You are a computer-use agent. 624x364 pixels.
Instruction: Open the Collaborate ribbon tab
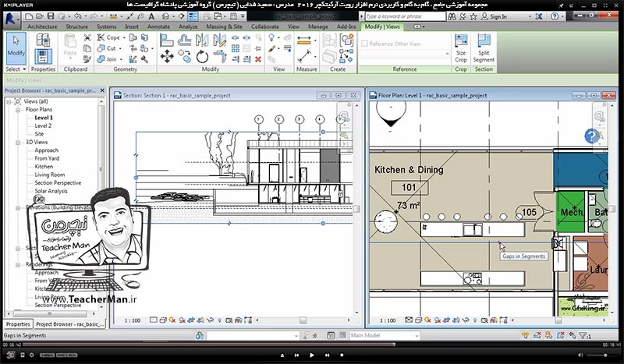[264, 27]
